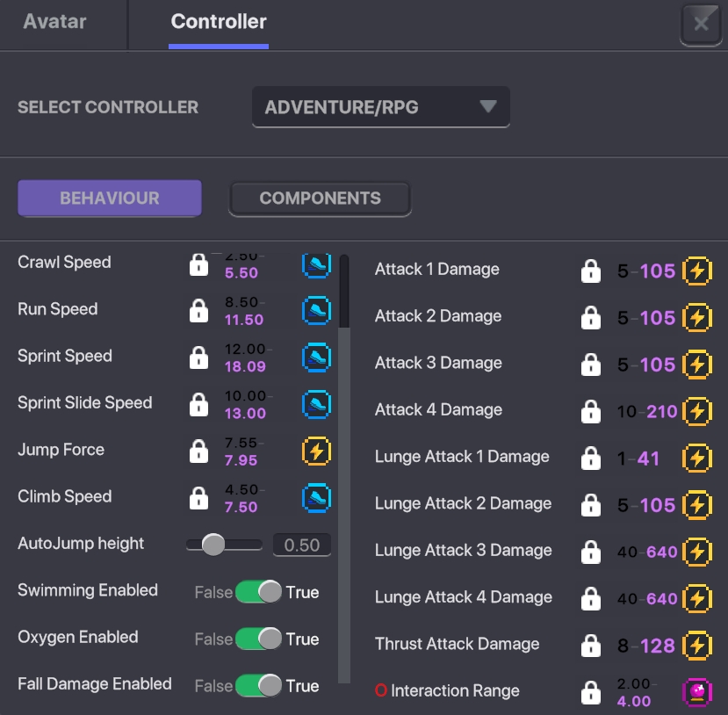Click the AutoJump height slider handle
The height and width of the screenshot is (715, 728).
point(213,545)
